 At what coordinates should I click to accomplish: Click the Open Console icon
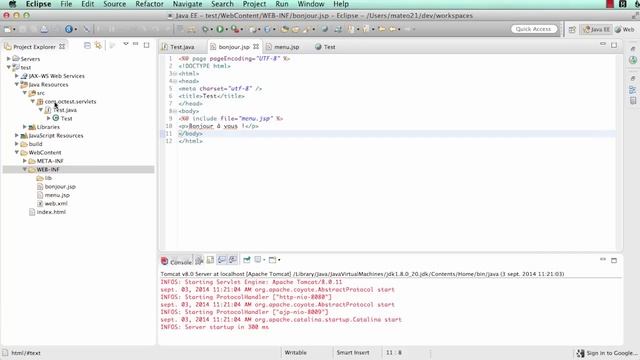click(x=273, y=260)
